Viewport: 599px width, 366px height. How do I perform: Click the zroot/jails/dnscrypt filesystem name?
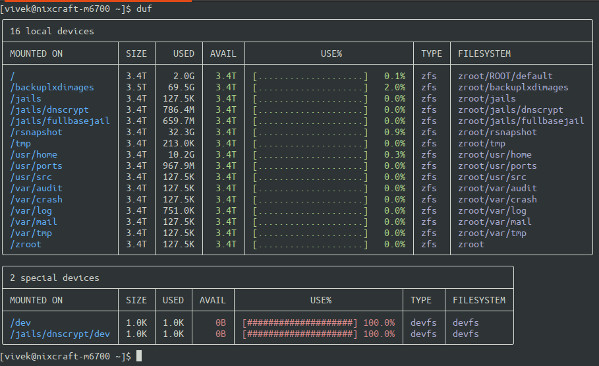tap(510, 110)
